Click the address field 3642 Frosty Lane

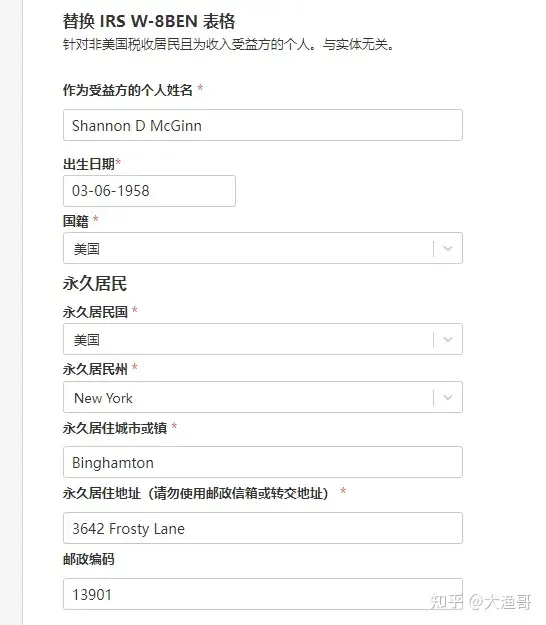[263, 528]
